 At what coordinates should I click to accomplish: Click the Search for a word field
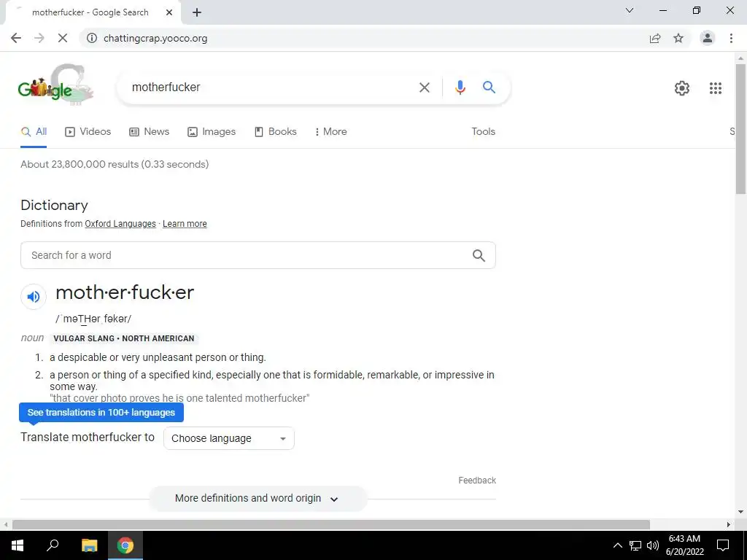coord(258,255)
